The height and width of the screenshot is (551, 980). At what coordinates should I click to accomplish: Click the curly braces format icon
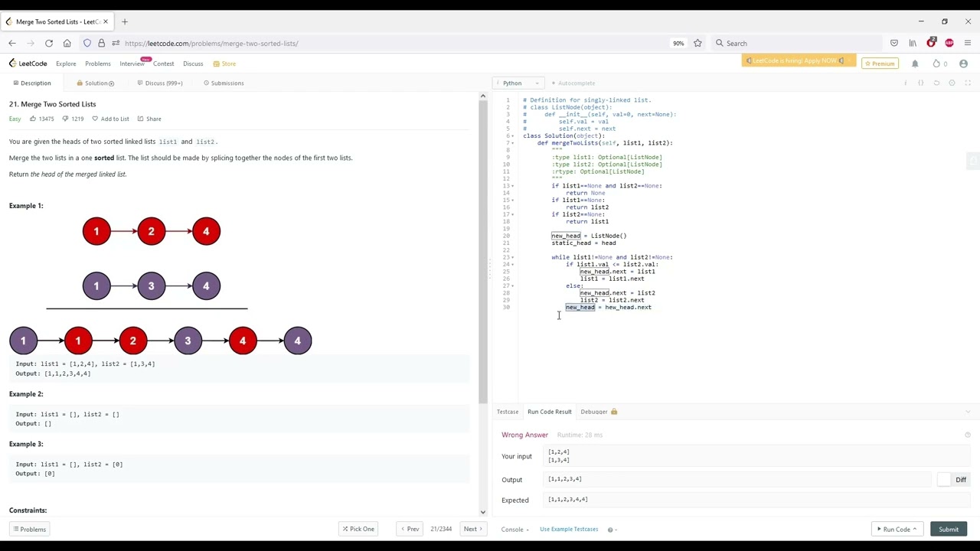921,83
